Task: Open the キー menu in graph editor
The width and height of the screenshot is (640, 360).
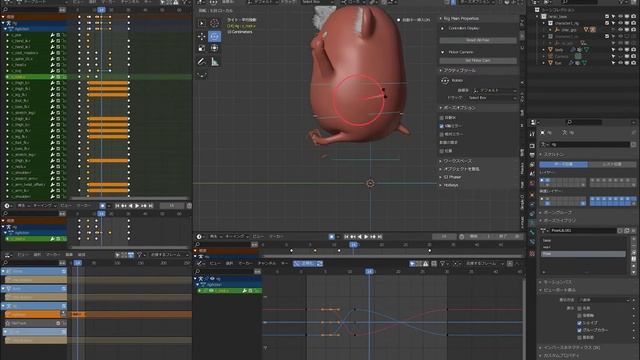Action: 284,264
